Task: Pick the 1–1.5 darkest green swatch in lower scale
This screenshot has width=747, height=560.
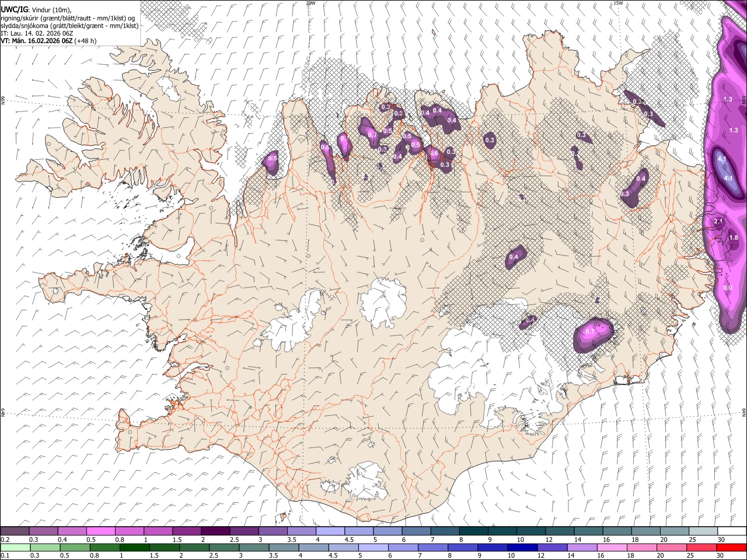Action: pos(135,547)
